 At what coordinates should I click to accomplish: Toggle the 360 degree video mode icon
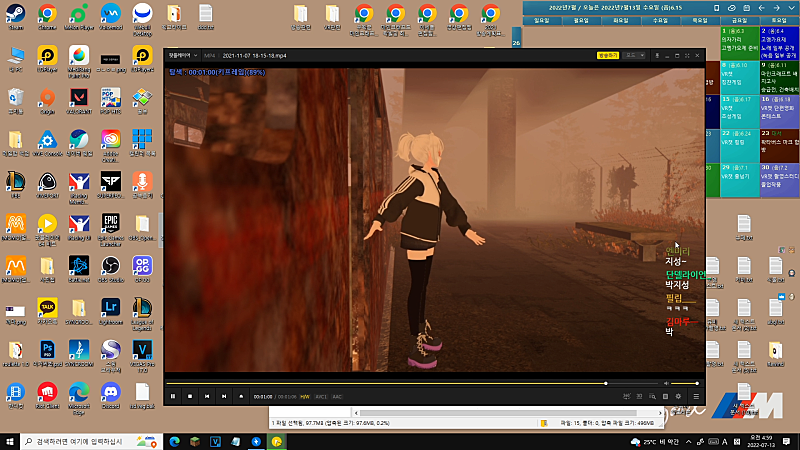(627, 396)
